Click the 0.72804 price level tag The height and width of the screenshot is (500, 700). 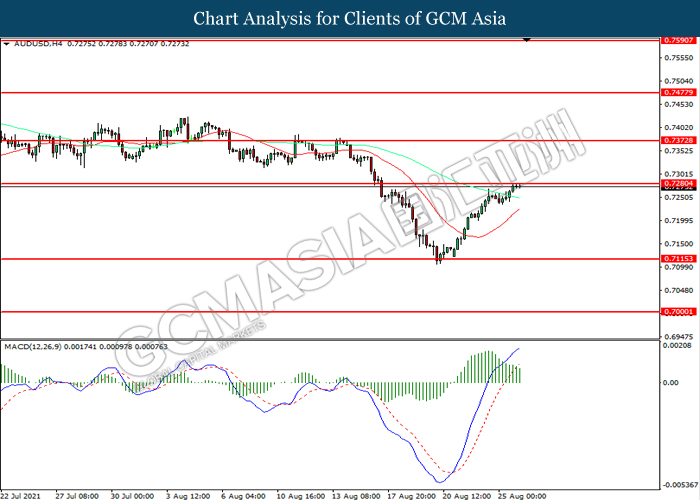click(680, 184)
